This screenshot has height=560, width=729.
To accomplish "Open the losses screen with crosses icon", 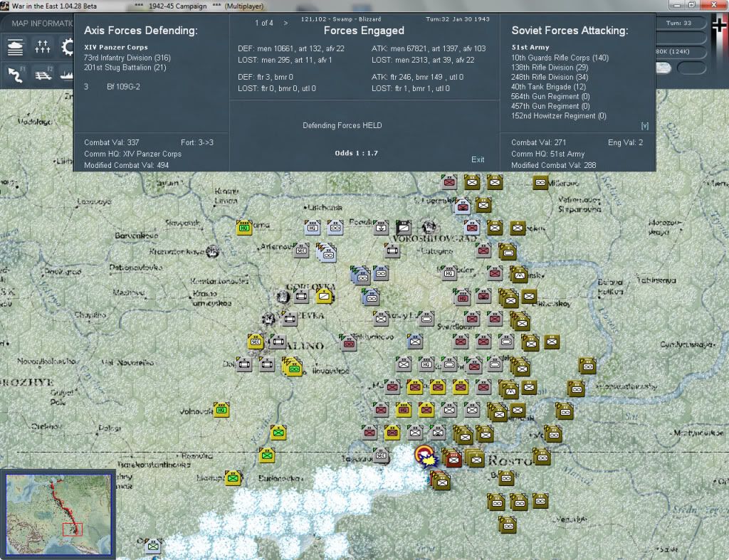I will 42,48.
